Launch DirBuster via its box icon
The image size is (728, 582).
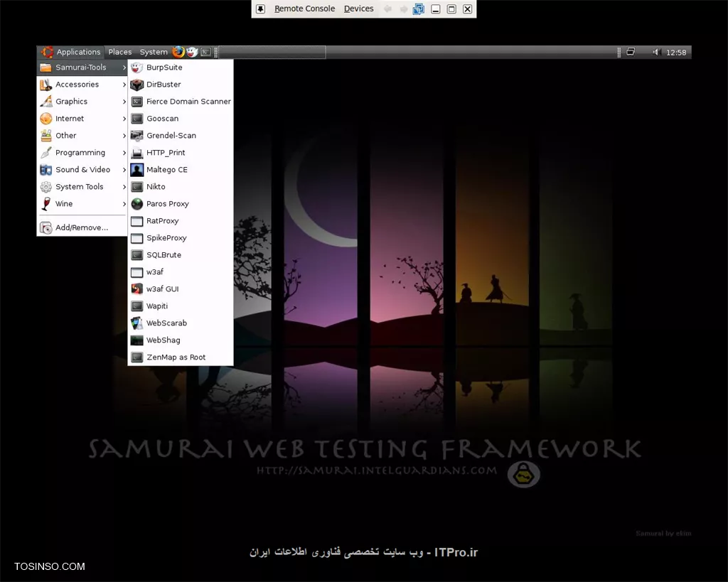point(136,85)
